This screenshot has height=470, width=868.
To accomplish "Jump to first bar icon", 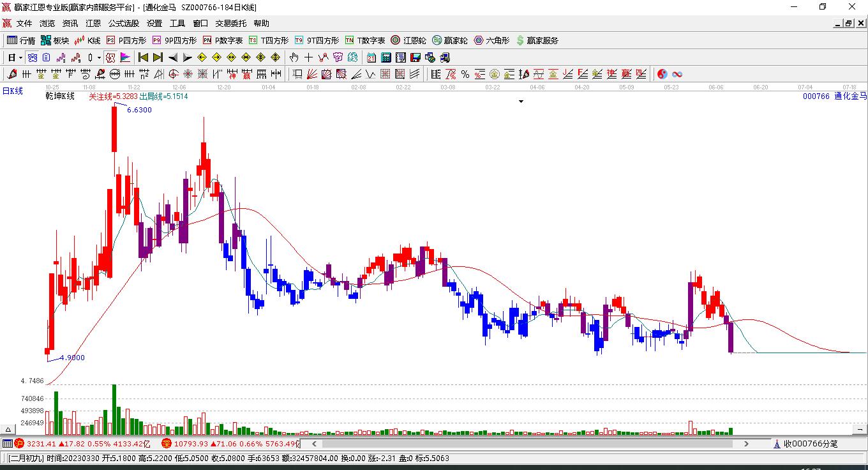I will pos(143,57).
